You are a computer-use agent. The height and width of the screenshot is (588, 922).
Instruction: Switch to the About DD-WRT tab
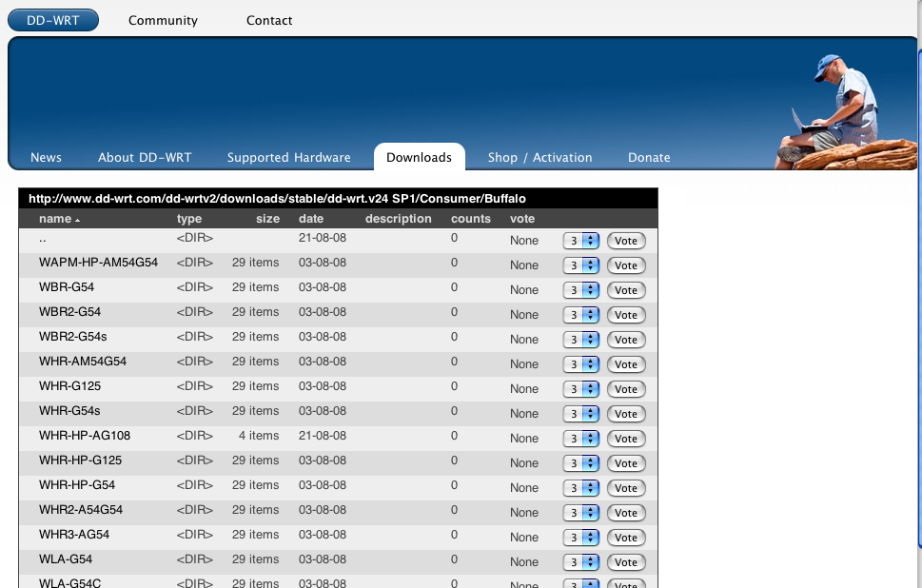145,158
